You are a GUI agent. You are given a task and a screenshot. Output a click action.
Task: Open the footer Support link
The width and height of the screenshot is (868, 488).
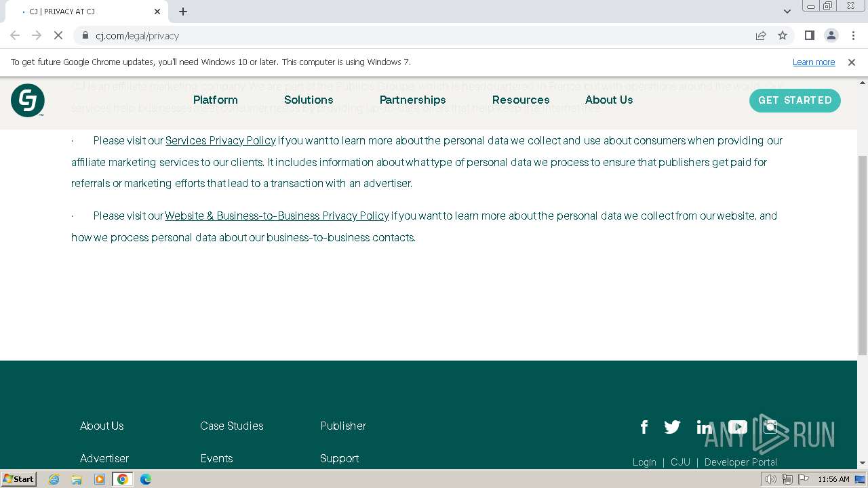point(340,458)
